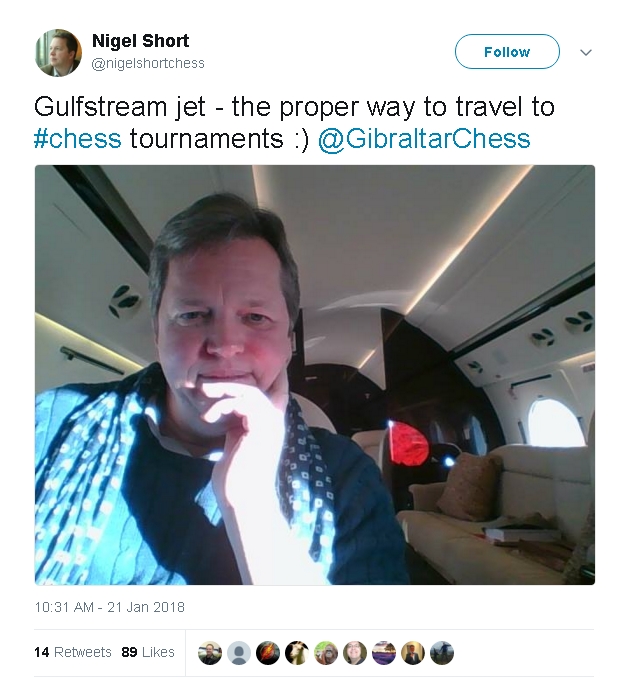View the 14 Retweets list
The width and height of the screenshot is (632, 679).
point(72,652)
